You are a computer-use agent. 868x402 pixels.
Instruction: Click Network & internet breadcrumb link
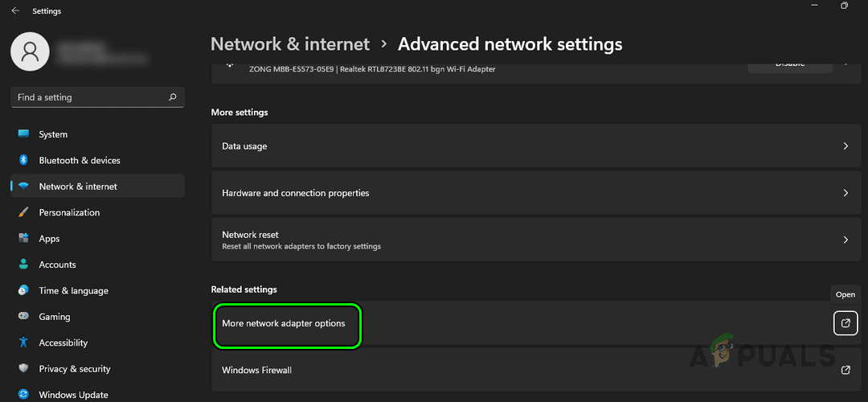click(290, 44)
